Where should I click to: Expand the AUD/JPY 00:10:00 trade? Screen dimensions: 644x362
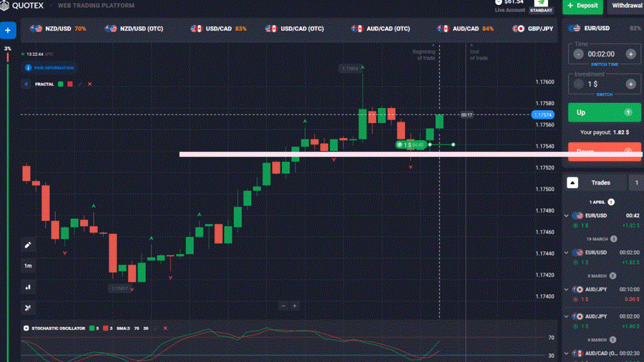click(x=567, y=289)
